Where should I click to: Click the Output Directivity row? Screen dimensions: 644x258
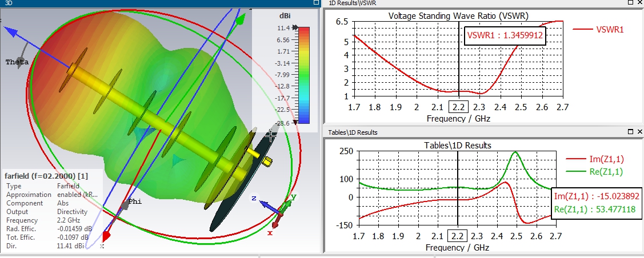point(47,212)
